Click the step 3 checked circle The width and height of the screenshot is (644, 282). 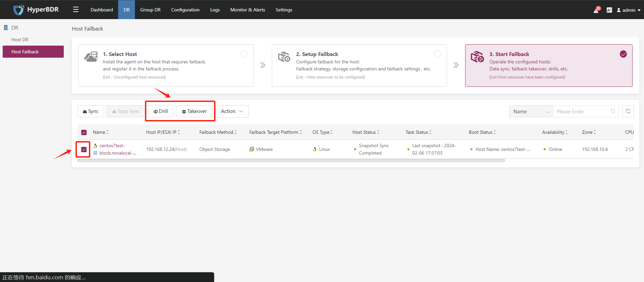(623, 54)
